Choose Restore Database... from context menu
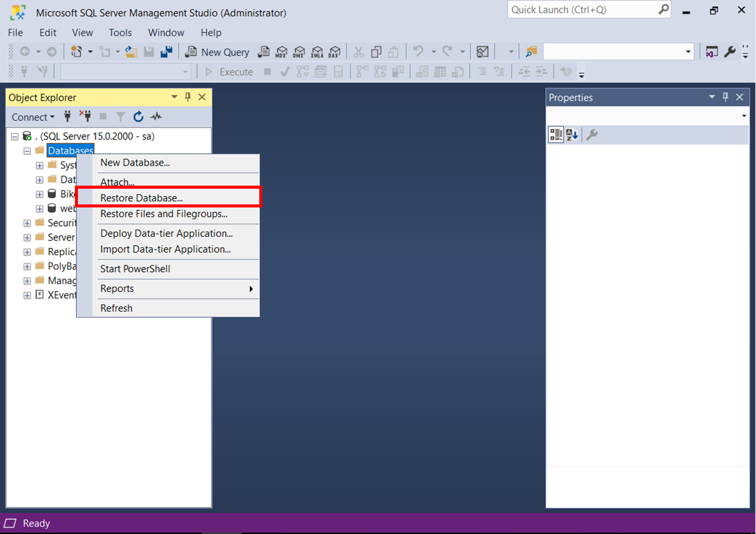Viewport: 756px width, 534px height. pos(168,198)
